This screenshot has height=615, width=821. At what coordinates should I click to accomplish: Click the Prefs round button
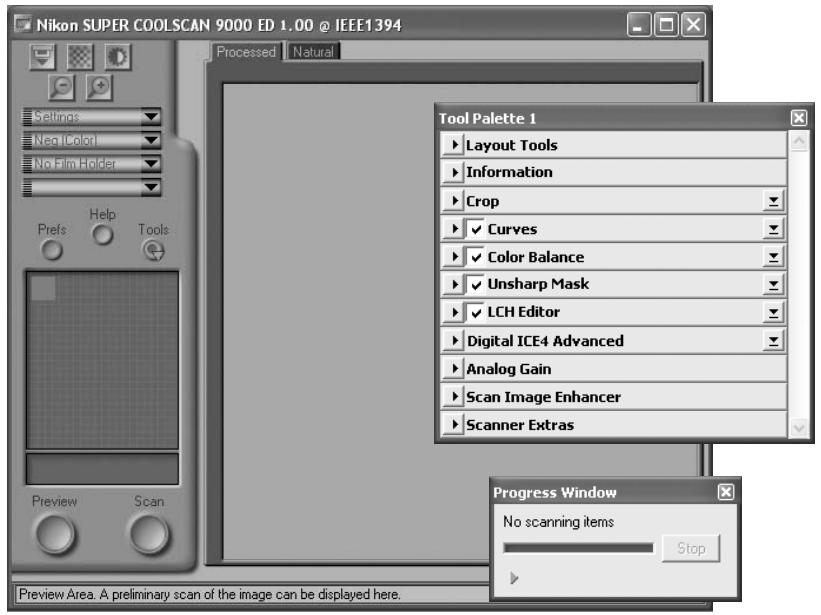[x=52, y=250]
